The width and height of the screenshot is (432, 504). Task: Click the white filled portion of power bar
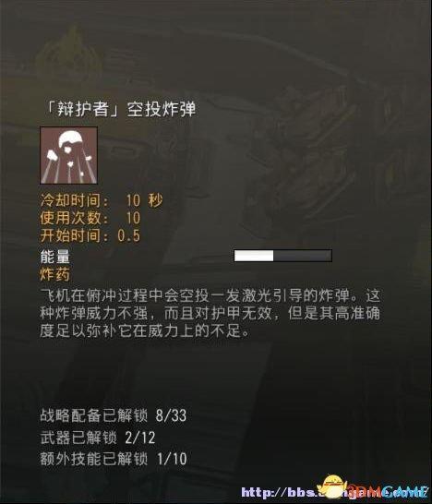254,256
